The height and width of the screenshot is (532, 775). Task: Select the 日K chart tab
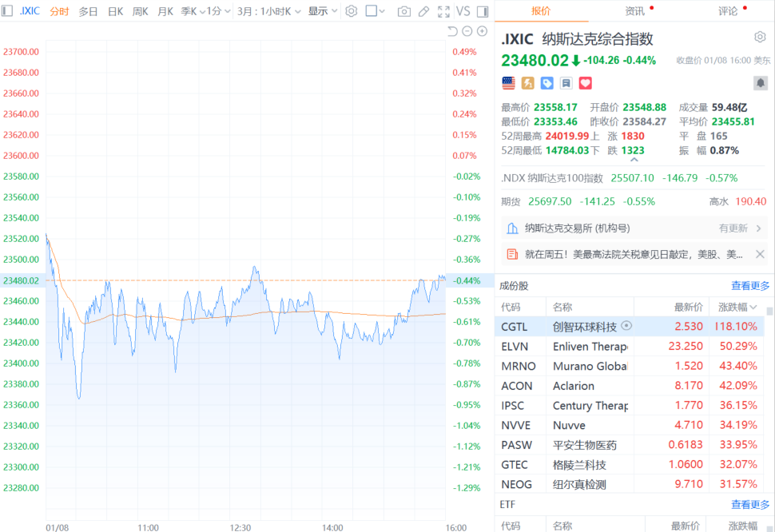pyautogui.click(x=115, y=11)
